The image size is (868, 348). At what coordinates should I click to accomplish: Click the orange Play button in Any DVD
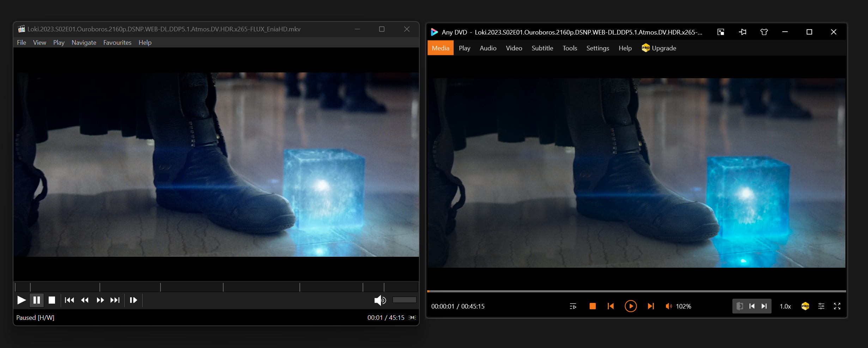(630, 306)
